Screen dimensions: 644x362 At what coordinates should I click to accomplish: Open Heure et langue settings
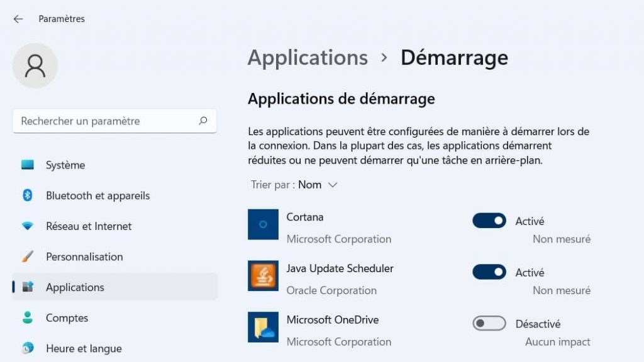82,348
